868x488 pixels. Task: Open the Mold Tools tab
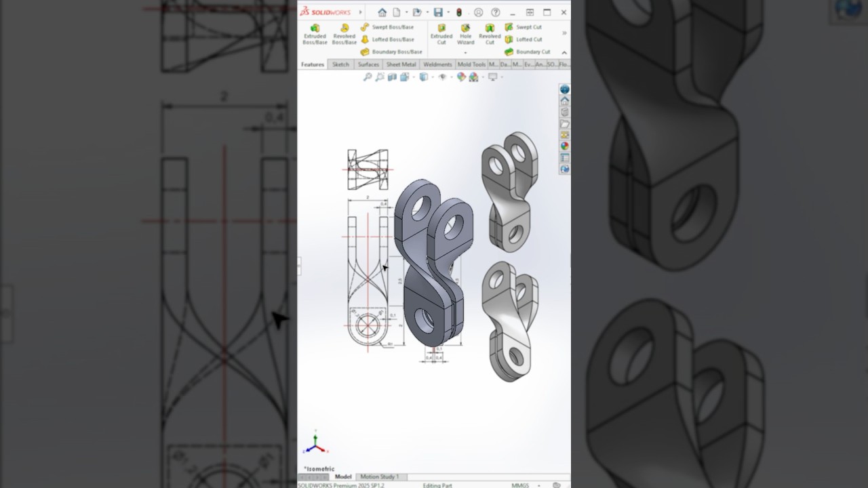(x=471, y=64)
